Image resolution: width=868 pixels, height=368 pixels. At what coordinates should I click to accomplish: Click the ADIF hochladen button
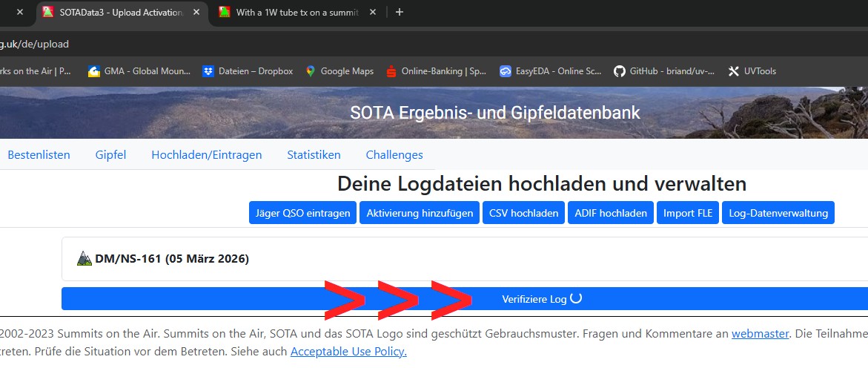[611, 213]
